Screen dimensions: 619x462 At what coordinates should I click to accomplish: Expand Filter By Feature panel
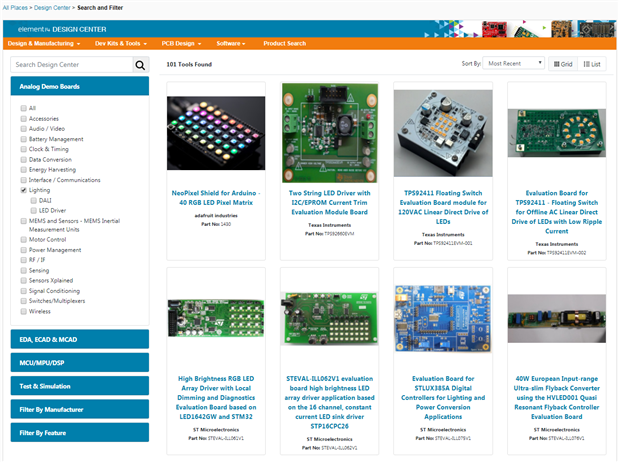[x=80, y=433]
